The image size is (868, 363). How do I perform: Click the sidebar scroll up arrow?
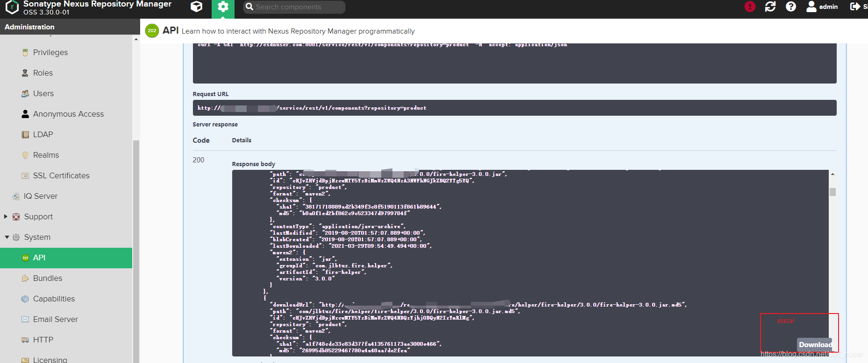pyautogui.click(x=136, y=39)
